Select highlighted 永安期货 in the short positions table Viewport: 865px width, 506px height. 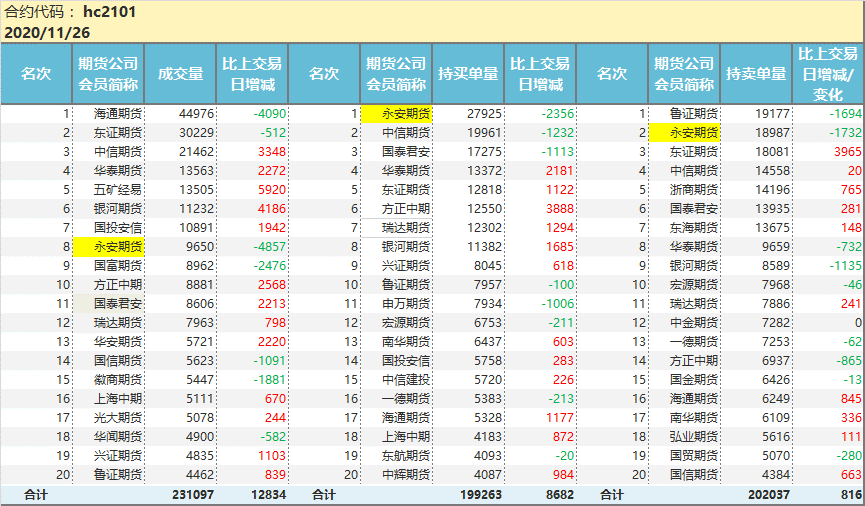click(685, 132)
